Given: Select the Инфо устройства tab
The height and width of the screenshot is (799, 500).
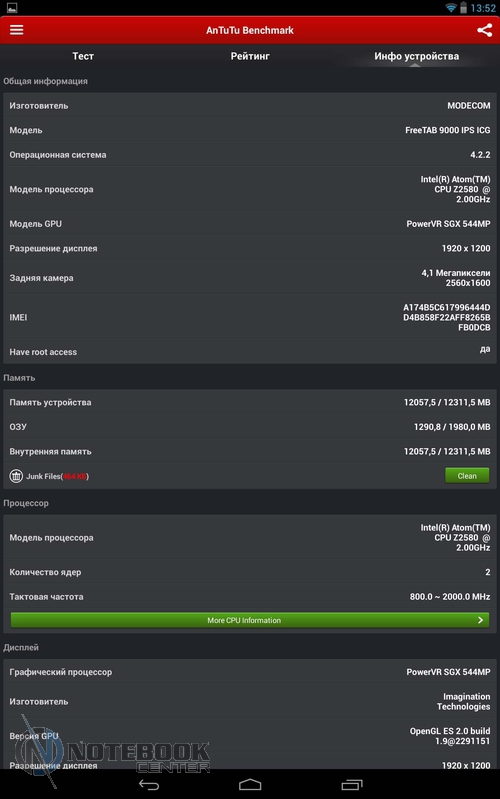Looking at the screenshot, I should point(416,56).
